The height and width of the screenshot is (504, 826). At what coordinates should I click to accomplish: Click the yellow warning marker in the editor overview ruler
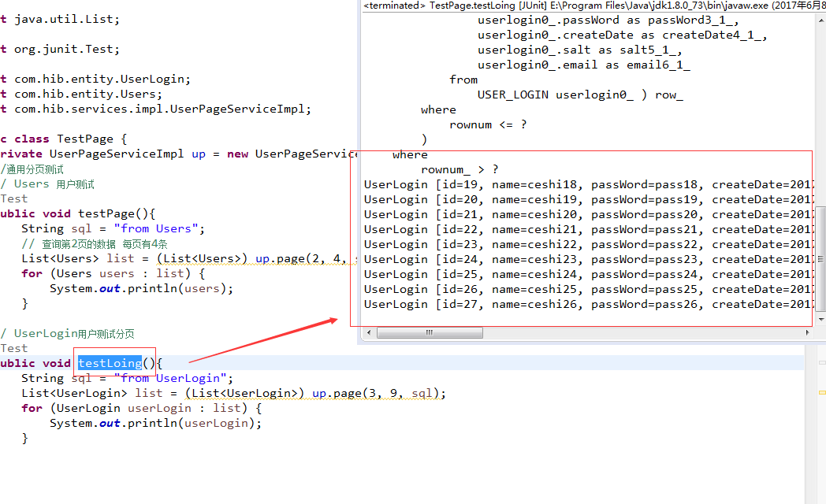tap(822, 392)
